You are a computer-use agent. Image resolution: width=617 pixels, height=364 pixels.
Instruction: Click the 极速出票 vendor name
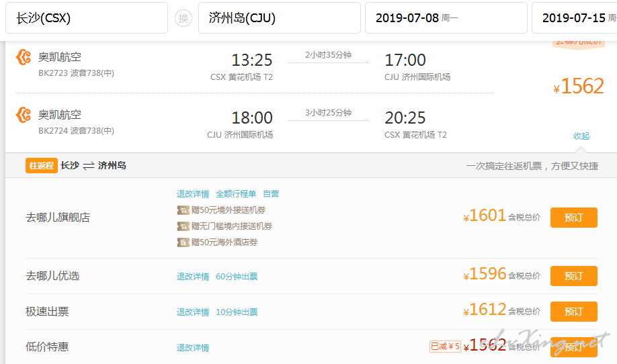coord(47,312)
